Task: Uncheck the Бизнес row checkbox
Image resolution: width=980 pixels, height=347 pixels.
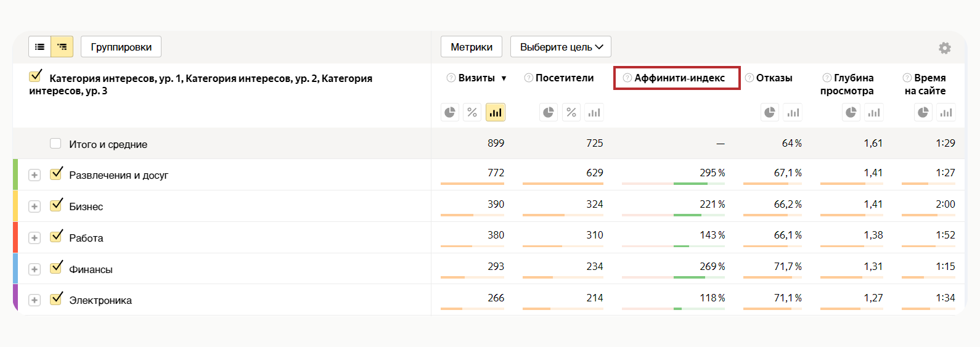Action: click(x=56, y=205)
